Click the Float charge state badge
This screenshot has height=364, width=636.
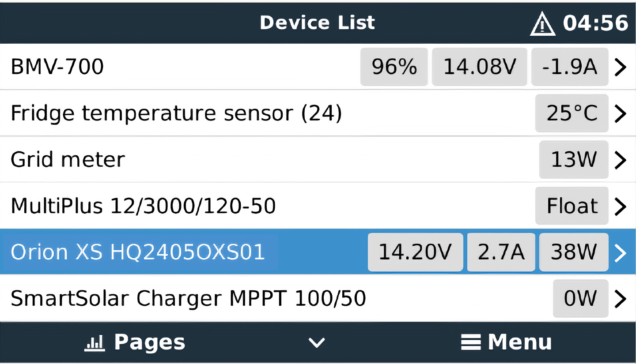pyautogui.click(x=572, y=206)
